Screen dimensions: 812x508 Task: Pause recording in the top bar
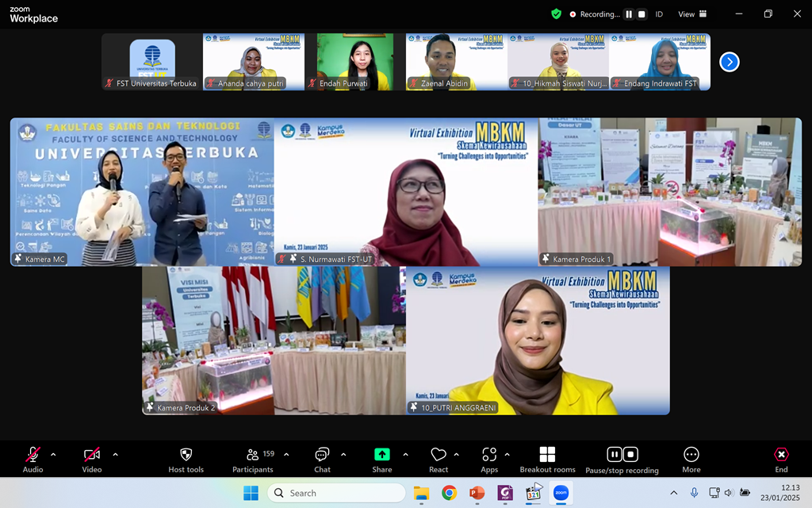[629, 14]
